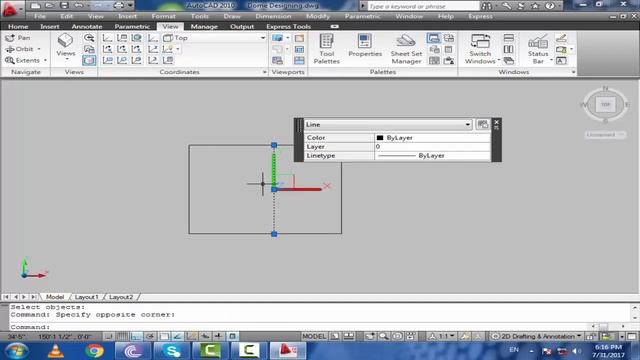Select the Orbit tool
Screen dimensions: 640x360
(x=19, y=49)
